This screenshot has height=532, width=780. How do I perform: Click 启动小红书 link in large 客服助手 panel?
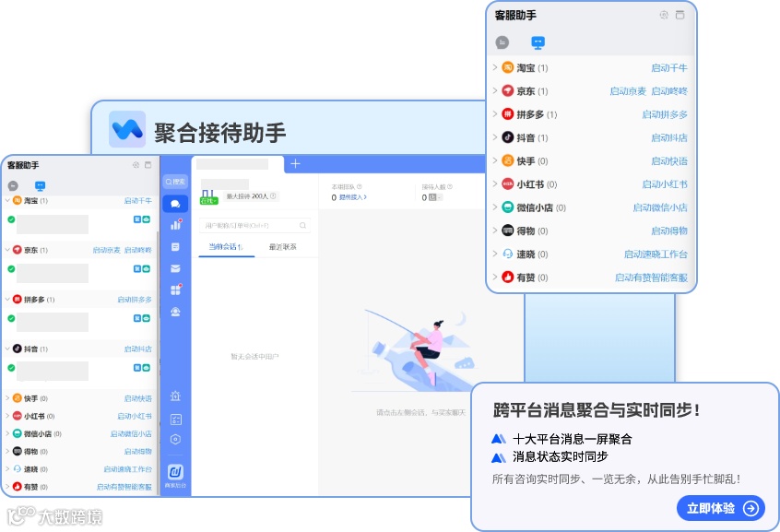click(x=665, y=184)
